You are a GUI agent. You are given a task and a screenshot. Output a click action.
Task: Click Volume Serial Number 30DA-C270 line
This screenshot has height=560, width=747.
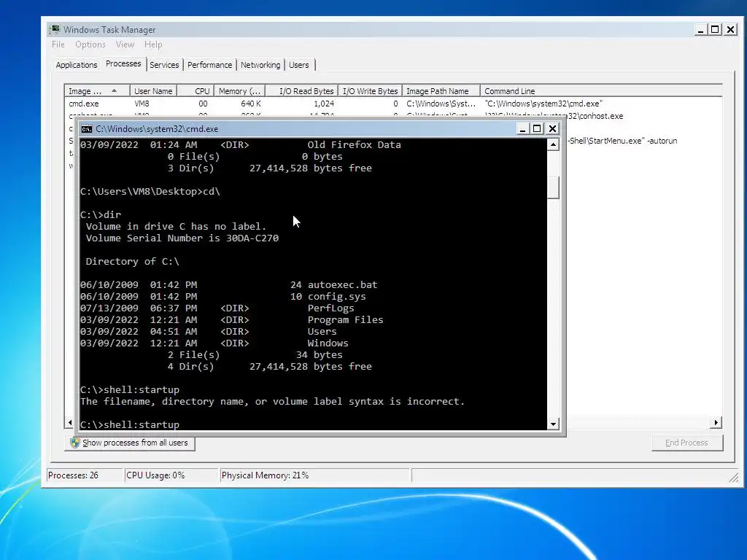[x=182, y=238]
